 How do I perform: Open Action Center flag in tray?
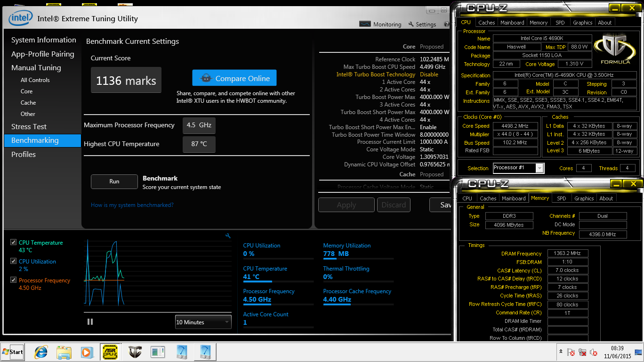click(x=571, y=352)
